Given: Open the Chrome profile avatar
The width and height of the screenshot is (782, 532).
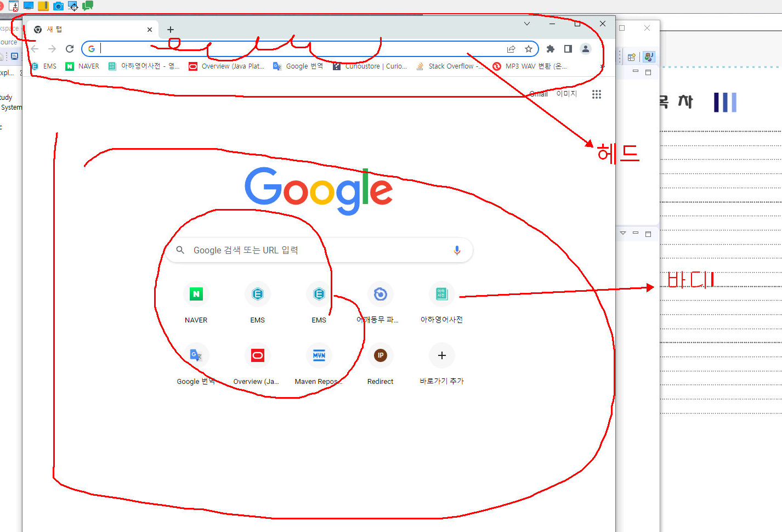Looking at the screenshot, I should click(x=586, y=49).
